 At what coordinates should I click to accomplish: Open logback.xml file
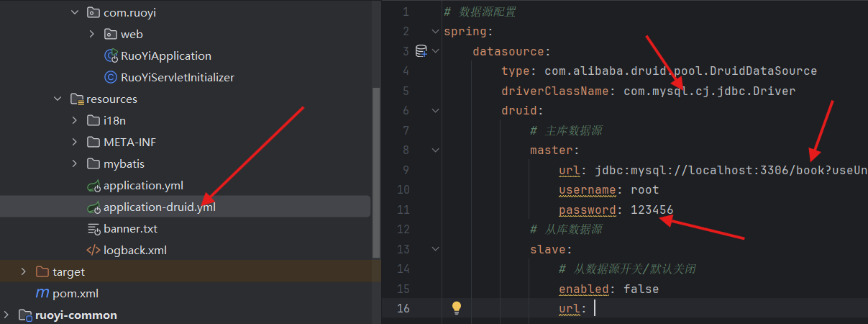pos(135,251)
